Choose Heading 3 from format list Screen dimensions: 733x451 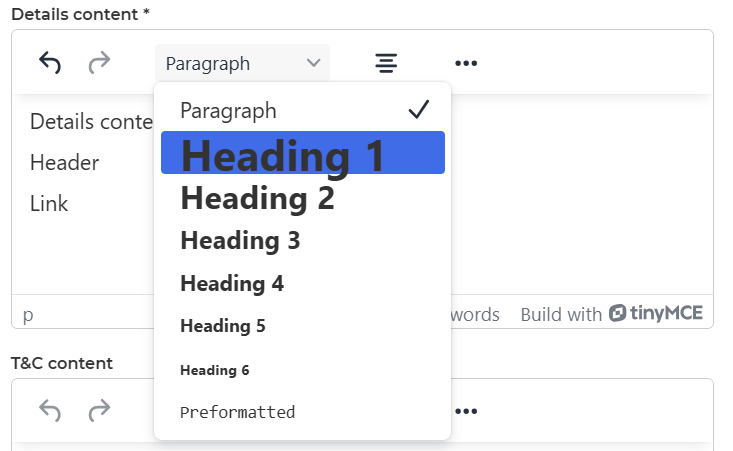[302, 240]
